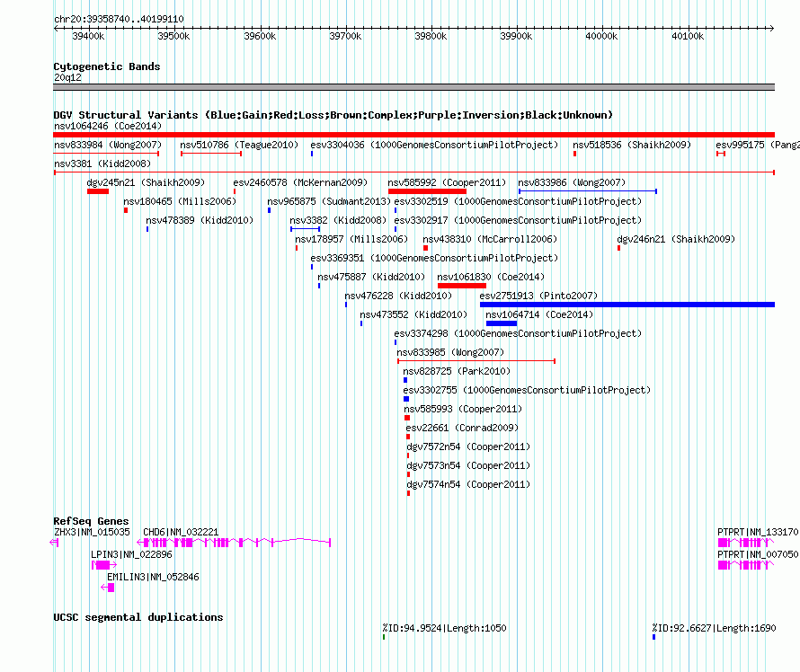Select the nsv1064246 red loss bar
Viewport: 800px width, 672px height.
tap(413, 135)
